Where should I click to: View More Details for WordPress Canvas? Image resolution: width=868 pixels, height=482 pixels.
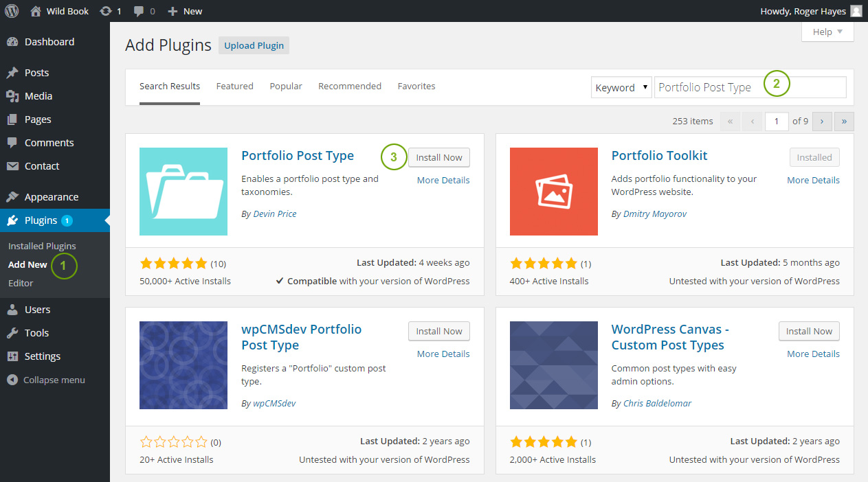pyautogui.click(x=813, y=354)
